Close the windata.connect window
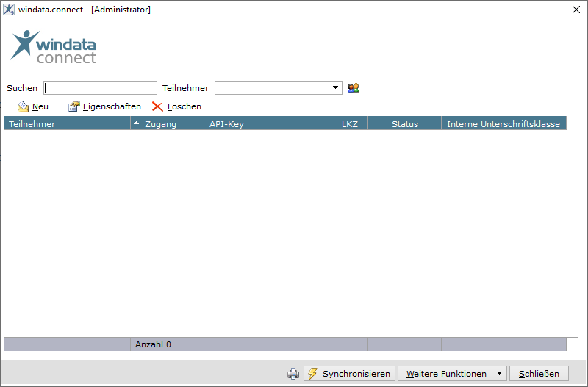This screenshot has width=588, height=387. 576,10
